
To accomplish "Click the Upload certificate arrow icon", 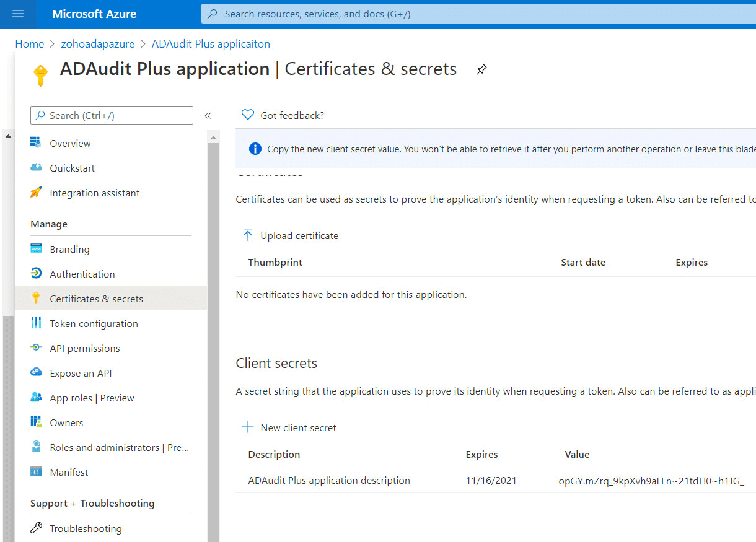I will point(248,235).
